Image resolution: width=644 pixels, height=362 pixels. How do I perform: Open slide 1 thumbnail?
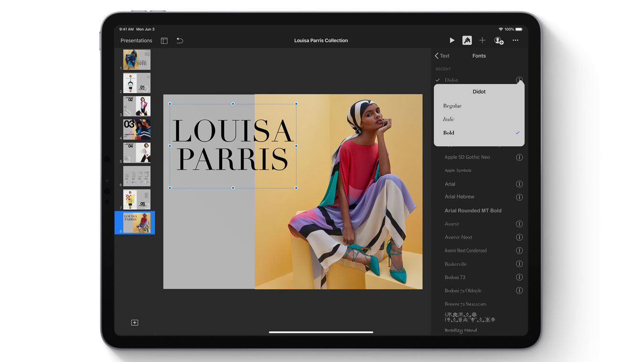pyautogui.click(x=137, y=60)
